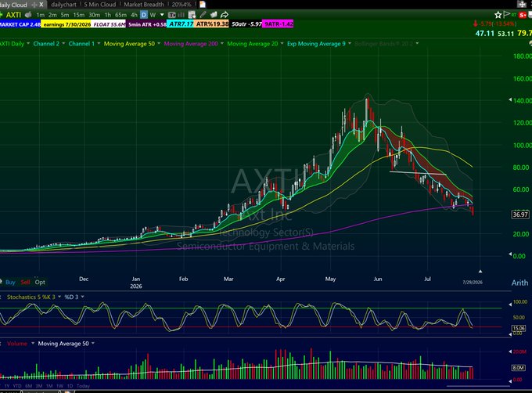Click the document icon after the layout tabs
Viewport: 532px width, 393px height.
(x=202, y=5)
